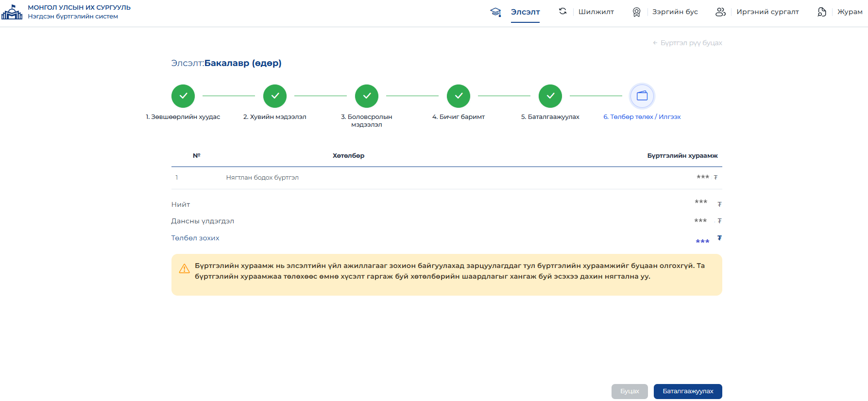Click the Бакалавр (өдөр) heading
The image size is (868, 401).
[x=243, y=63]
